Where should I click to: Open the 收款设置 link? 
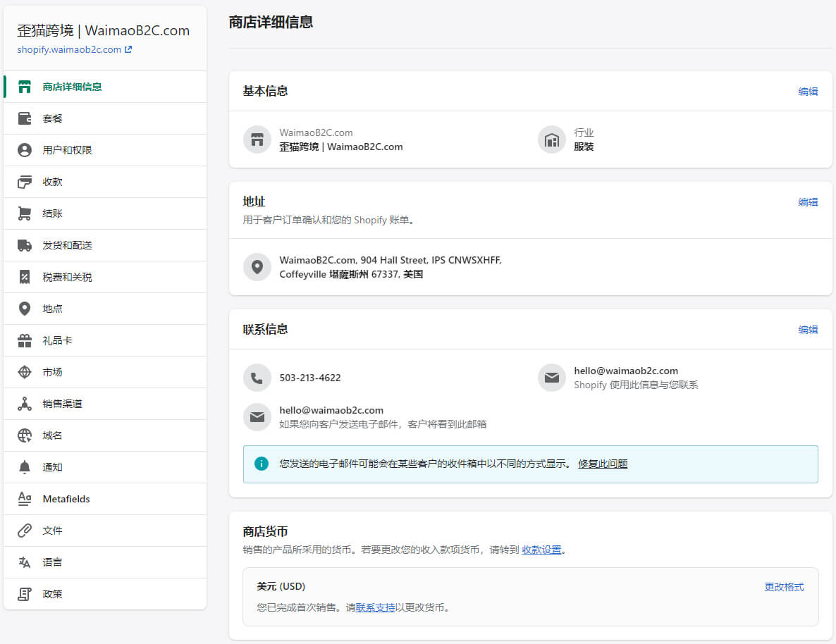(541, 550)
